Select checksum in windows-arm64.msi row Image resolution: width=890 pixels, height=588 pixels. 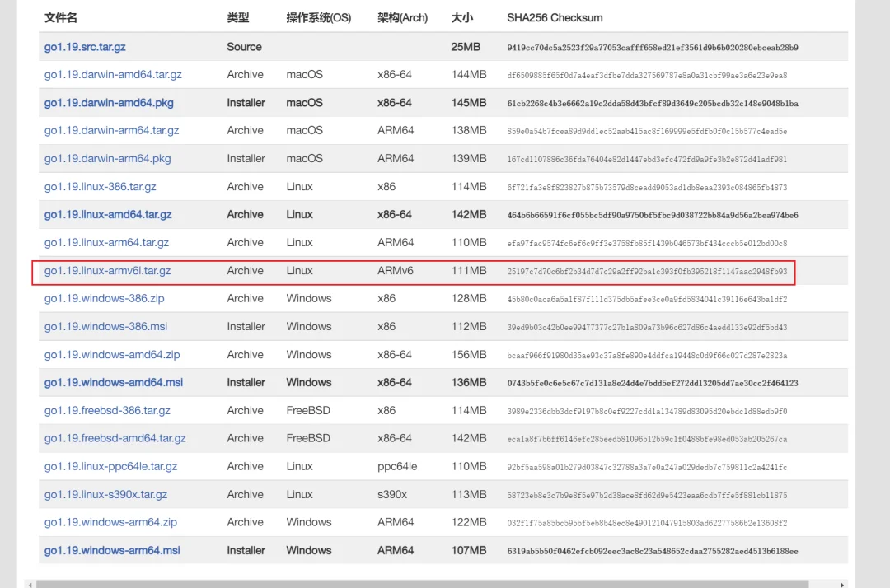point(653,551)
